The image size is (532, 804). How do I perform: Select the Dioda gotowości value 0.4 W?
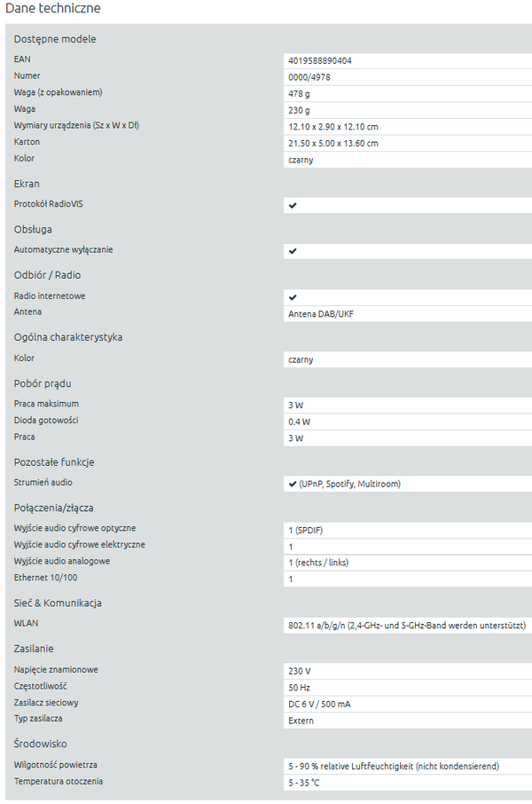(x=299, y=422)
